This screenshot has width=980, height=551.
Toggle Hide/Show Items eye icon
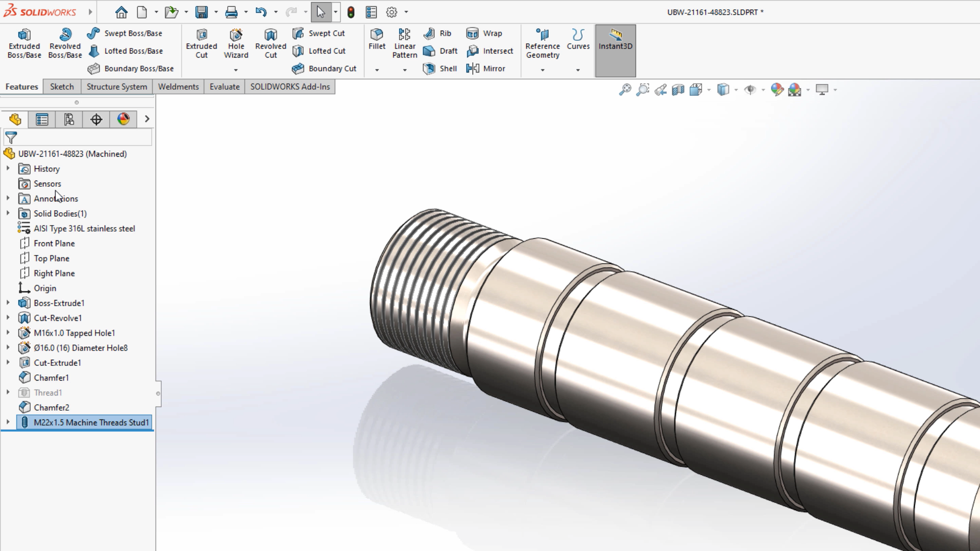750,90
